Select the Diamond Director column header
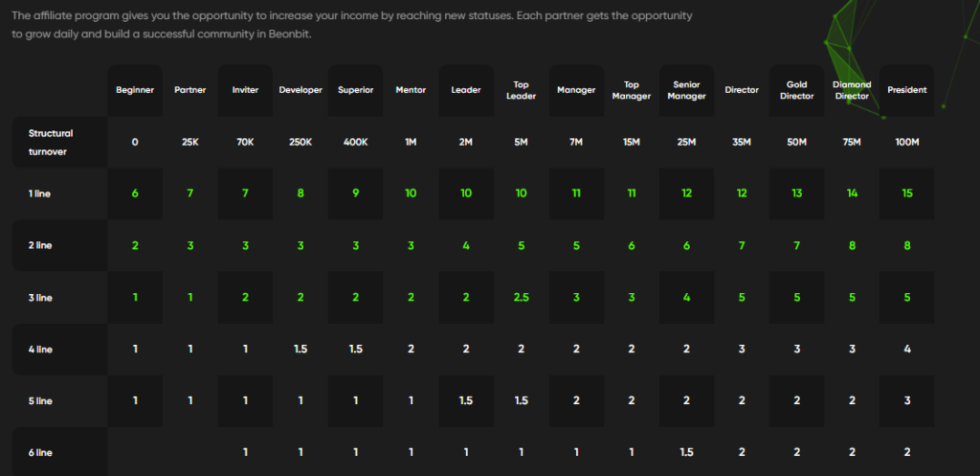The width and height of the screenshot is (980, 476). [852, 90]
